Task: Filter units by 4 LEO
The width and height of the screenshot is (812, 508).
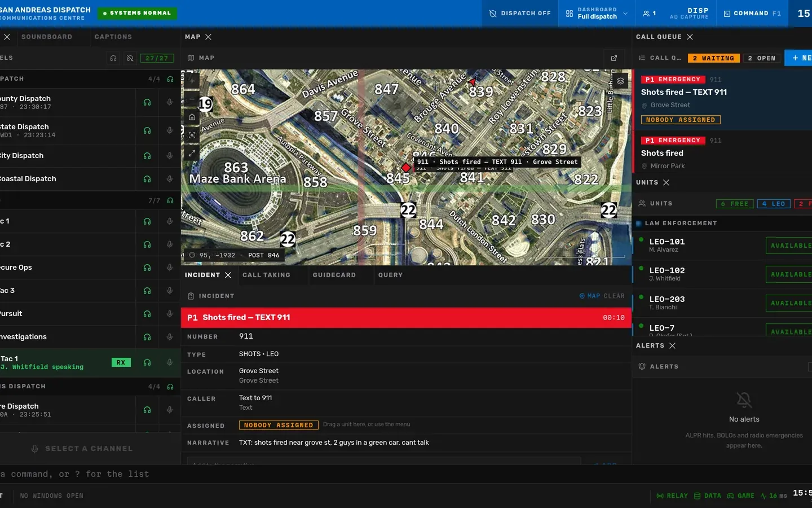Action: 774,204
